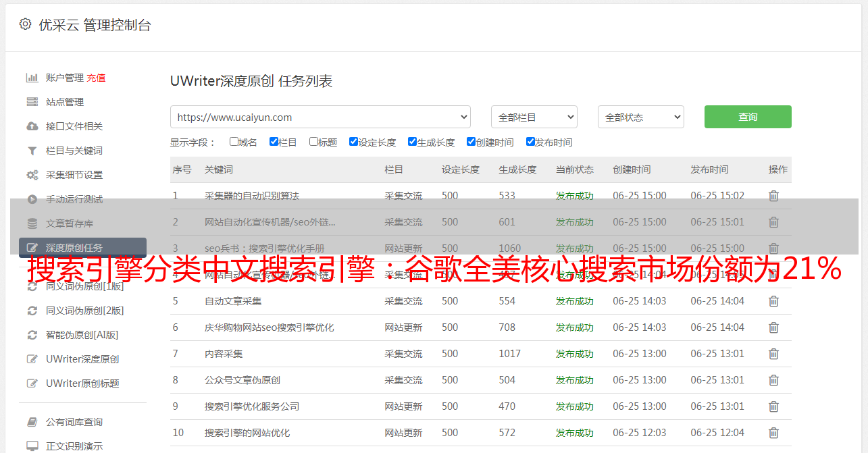Open UWriter原创标题 in the sidebar
868x453 pixels.
(82, 383)
